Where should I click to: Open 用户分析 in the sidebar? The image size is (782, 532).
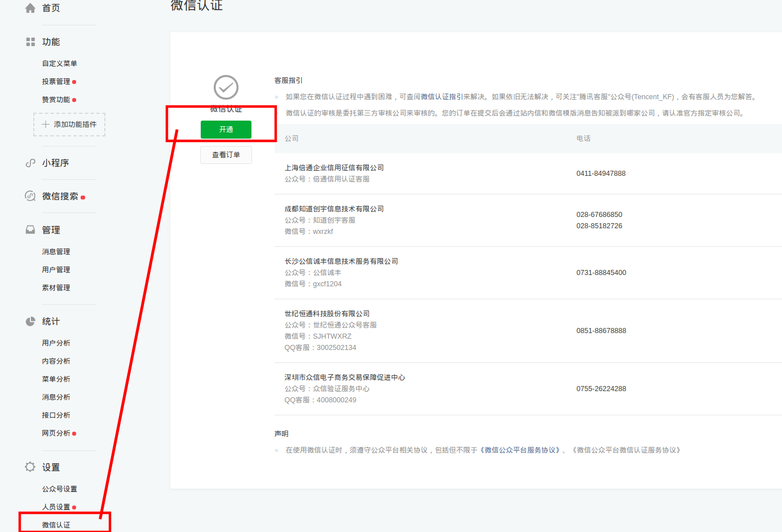(x=56, y=343)
